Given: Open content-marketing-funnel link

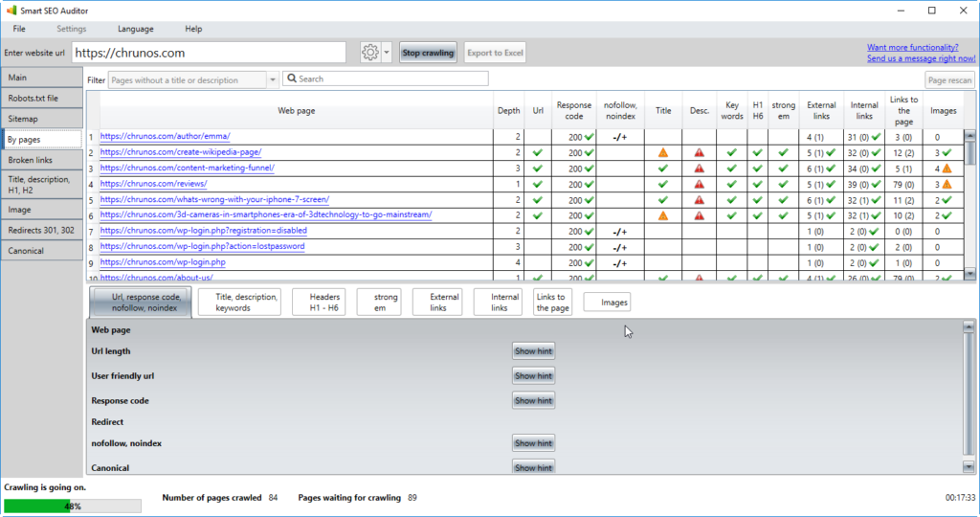Looking at the screenshot, I should coord(187,168).
